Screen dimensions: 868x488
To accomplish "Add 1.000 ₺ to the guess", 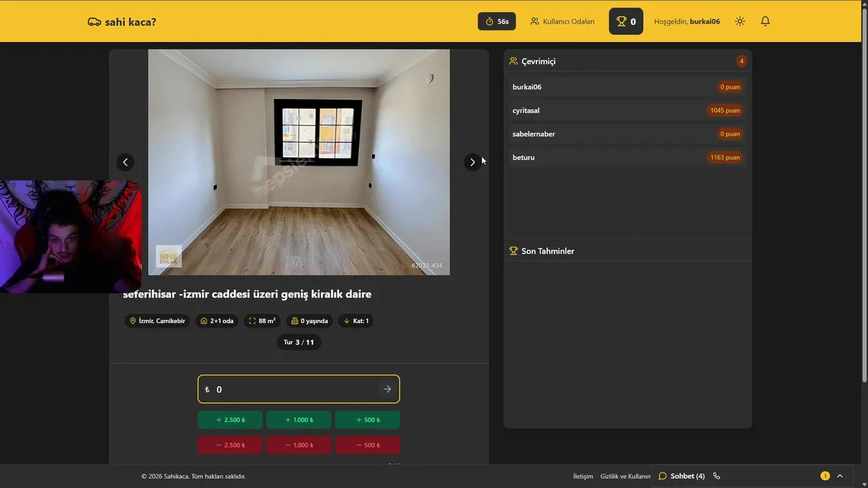I will coord(299,420).
